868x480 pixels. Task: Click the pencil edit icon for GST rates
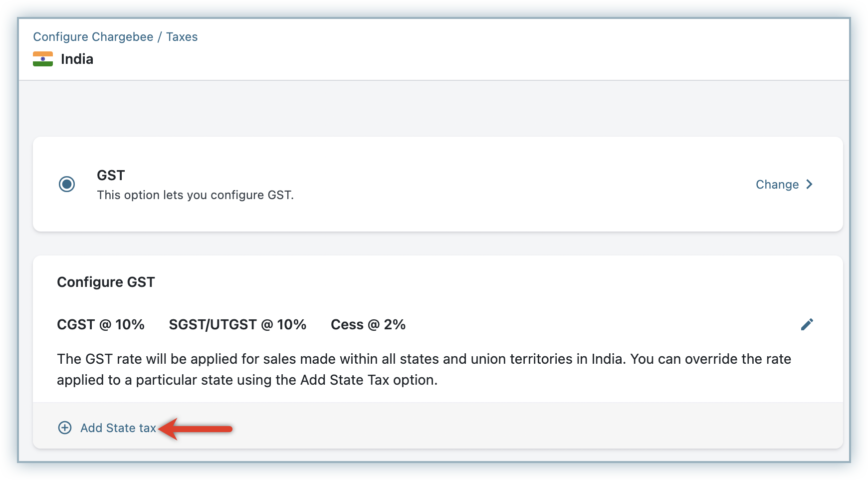pyautogui.click(x=807, y=324)
